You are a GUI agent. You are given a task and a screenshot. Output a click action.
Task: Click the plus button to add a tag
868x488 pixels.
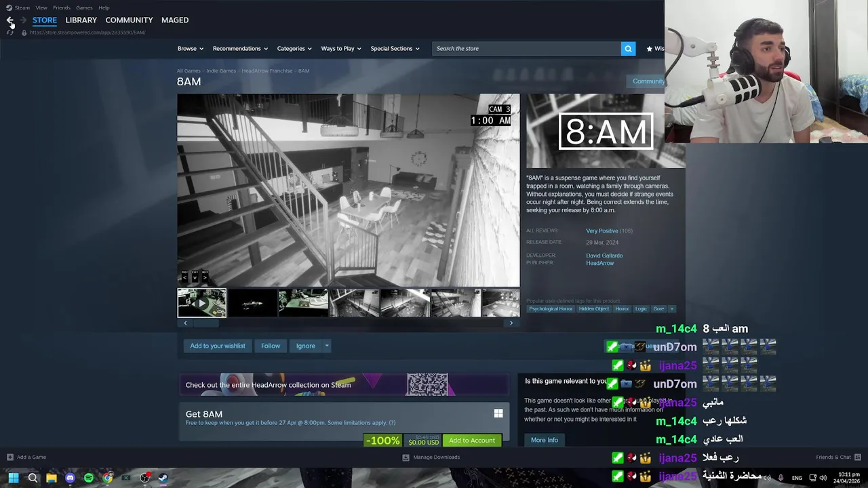[672, 309]
